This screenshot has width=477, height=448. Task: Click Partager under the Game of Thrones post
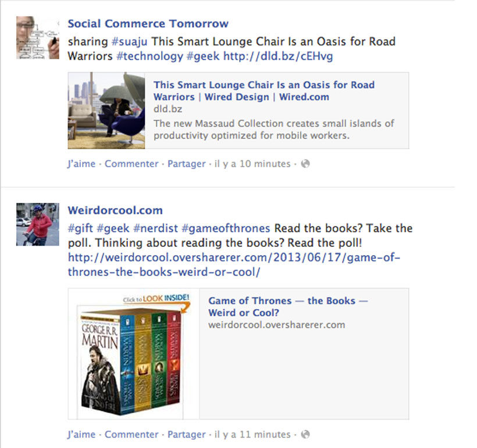pos(187,434)
